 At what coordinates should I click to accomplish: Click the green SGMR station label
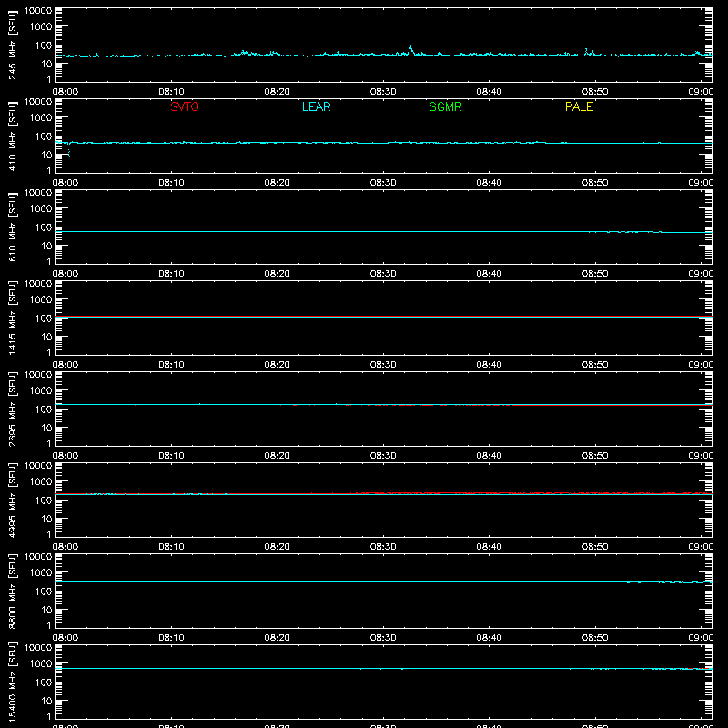(x=445, y=106)
